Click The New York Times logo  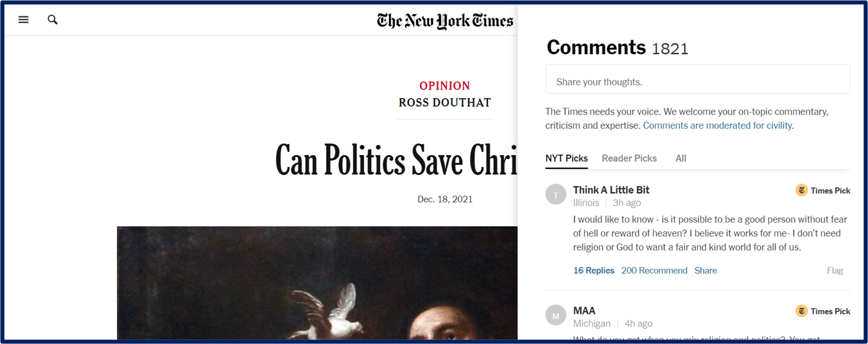445,20
